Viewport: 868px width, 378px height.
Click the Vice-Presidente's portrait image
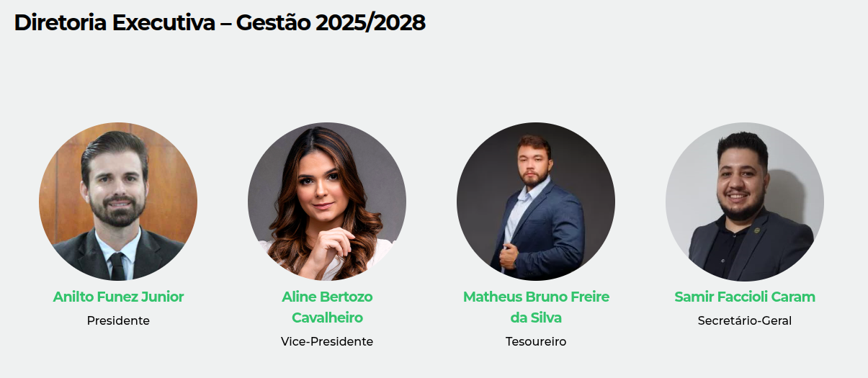pos(327,202)
